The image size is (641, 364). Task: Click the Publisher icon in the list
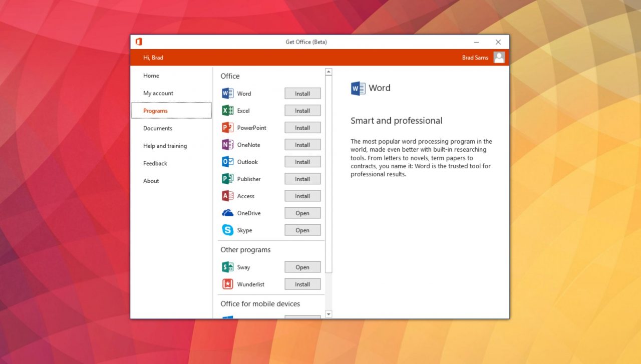pyautogui.click(x=228, y=179)
